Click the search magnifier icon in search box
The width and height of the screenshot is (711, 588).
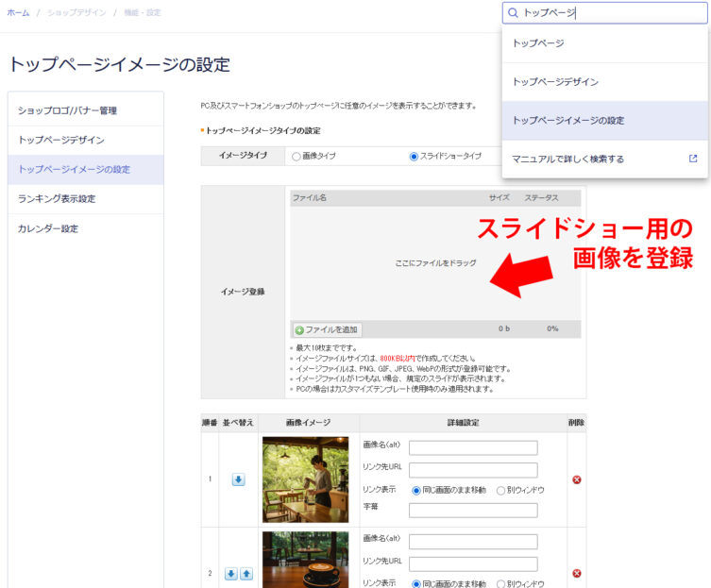[514, 13]
